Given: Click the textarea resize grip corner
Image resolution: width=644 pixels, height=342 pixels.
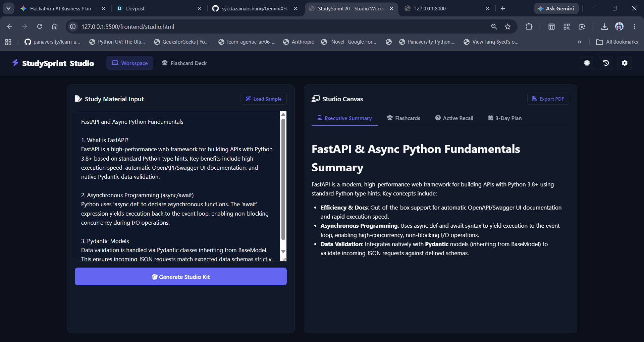Looking at the screenshot, I should [284, 259].
